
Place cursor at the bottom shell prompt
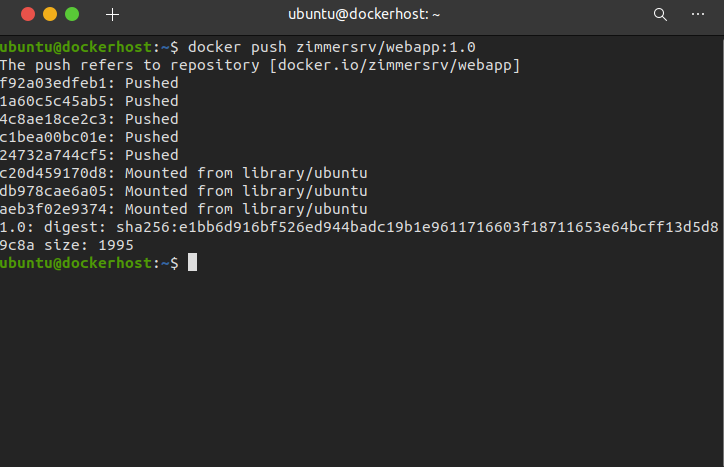tap(192, 263)
